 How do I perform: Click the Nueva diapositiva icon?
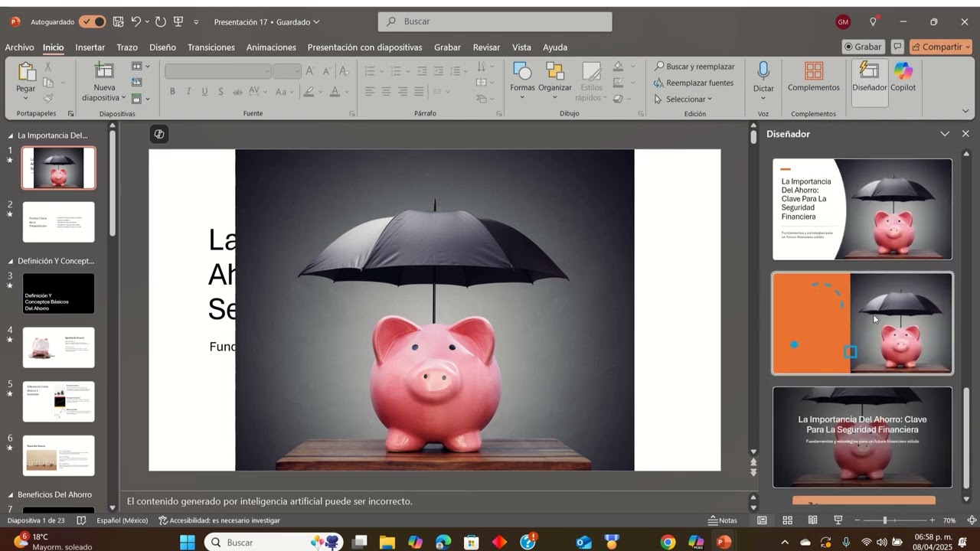pyautogui.click(x=104, y=70)
